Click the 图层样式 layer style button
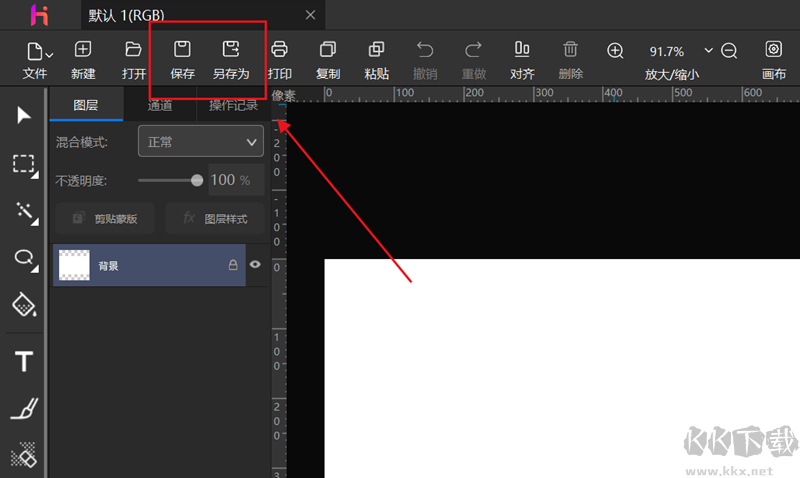This screenshot has width=800, height=478. coord(215,218)
